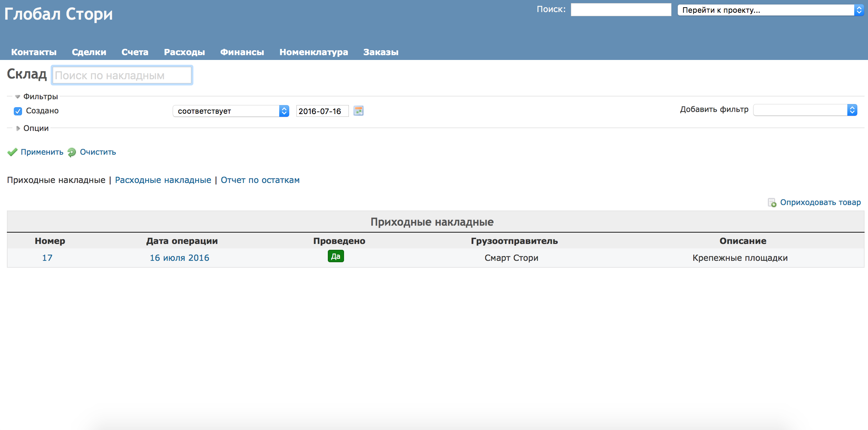The width and height of the screenshot is (868, 430).
Task: Open Расходные накладные link
Action: [163, 180]
